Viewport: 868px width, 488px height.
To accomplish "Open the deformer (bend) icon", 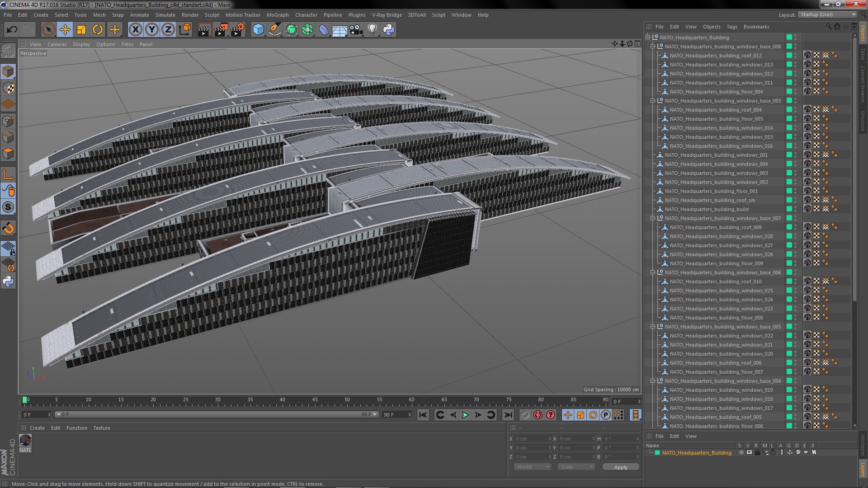I will click(x=324, y=30).
